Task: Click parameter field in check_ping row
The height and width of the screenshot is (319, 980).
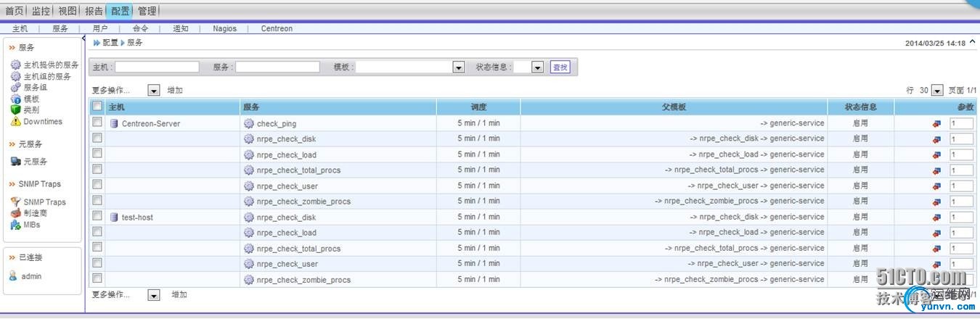Action: tap(962, 124)
